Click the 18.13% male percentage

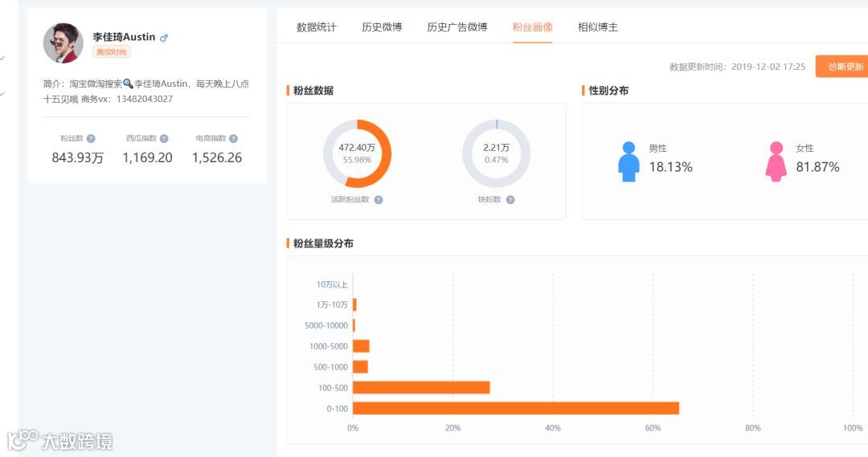click(x=670, y=167)
